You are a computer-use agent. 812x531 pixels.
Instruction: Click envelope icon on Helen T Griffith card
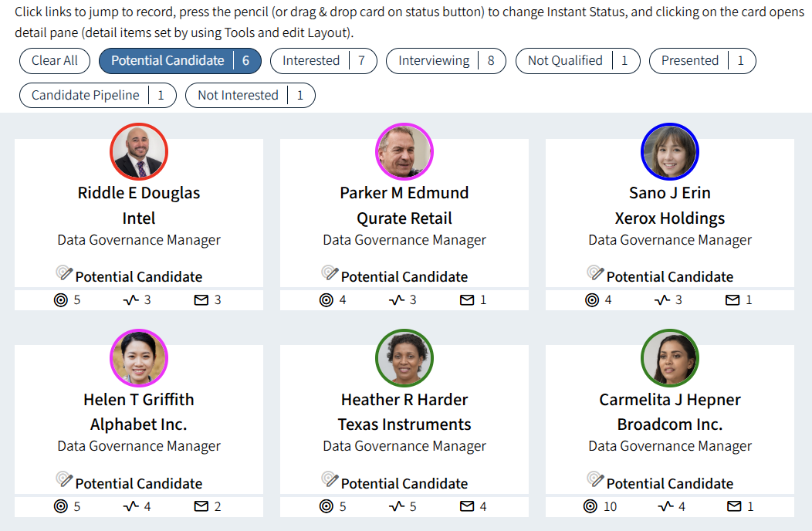(x=201, y=506)
